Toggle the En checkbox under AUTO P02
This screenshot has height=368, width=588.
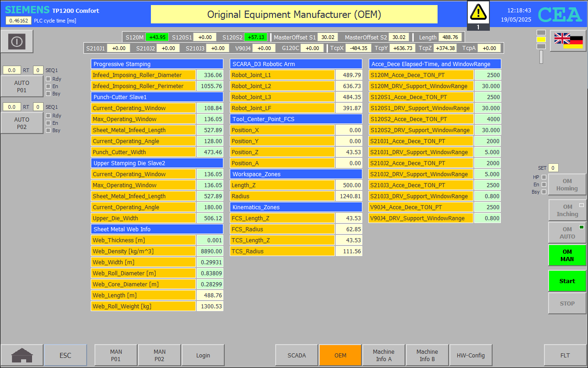(x=48, y=123)
